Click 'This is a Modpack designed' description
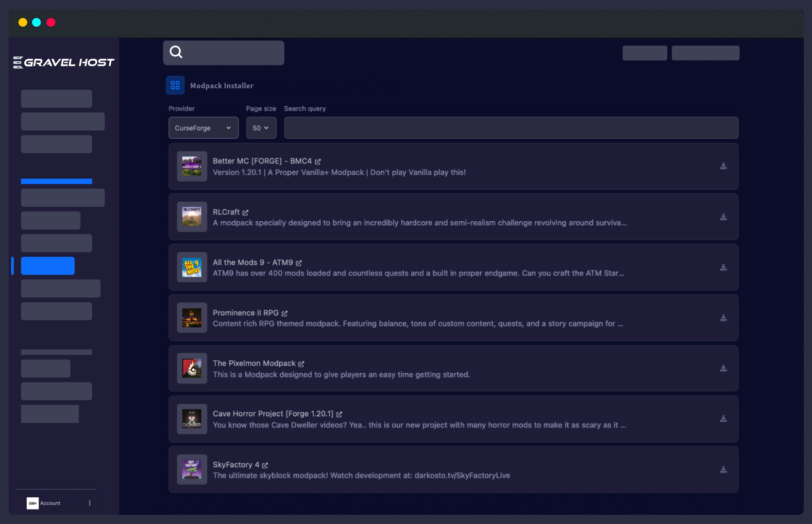812x524 pixels. pyautogui.click(x=341, y=375)
